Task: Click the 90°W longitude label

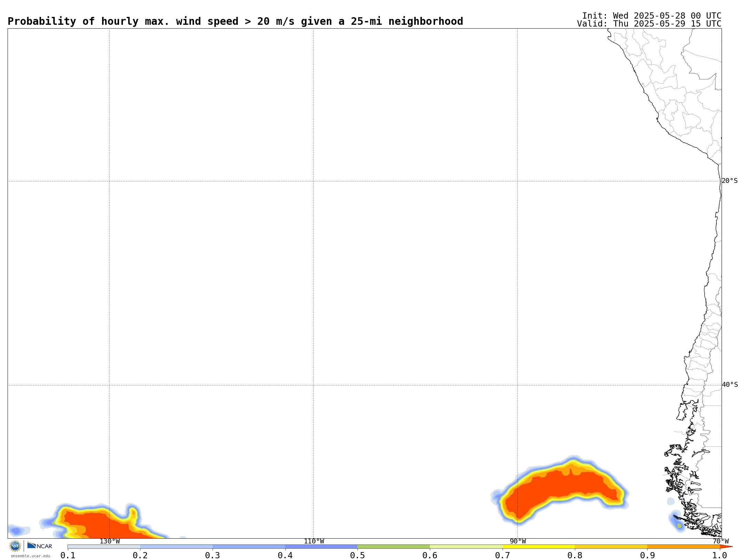Action: coord(517,541)
